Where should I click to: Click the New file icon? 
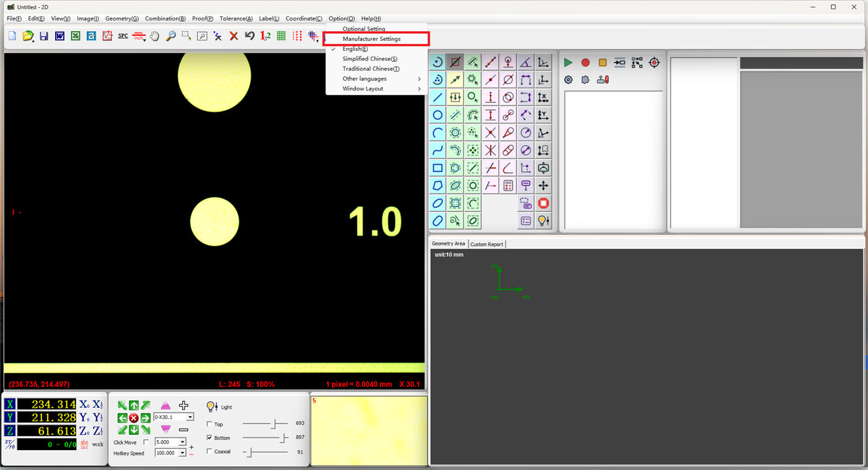point(12,36)
